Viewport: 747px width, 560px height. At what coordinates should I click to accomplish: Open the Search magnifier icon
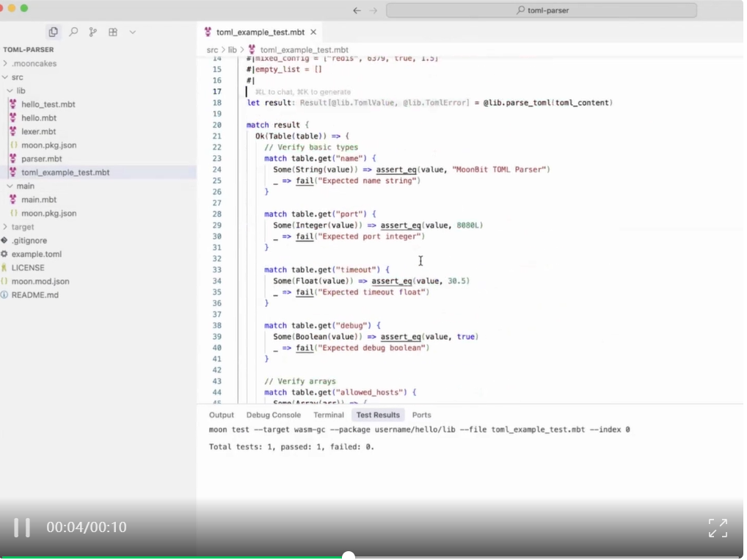(x=73, y=32)
